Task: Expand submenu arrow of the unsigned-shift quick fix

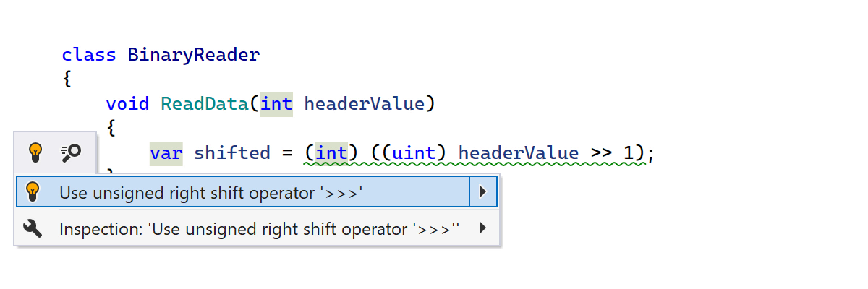Action: tap(483, 191)
